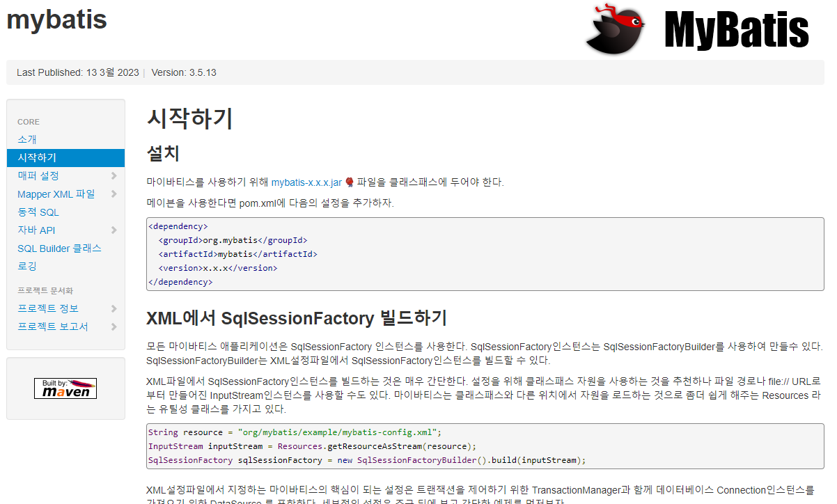The width and height of the screenshot is (837, 504).
Task: Follow the mybatis-x.x.x.jar download link
Action: point(306,182)
